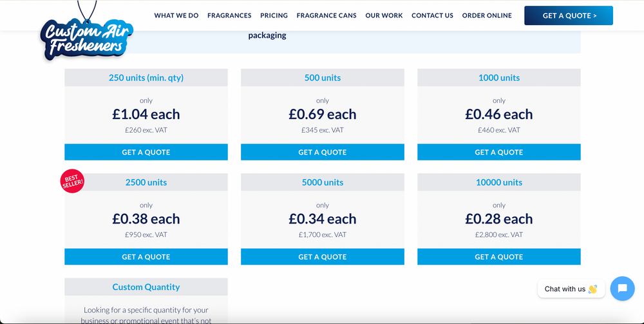Request a quote for 1000 units

pyautogui.click(x=499, y=153)
